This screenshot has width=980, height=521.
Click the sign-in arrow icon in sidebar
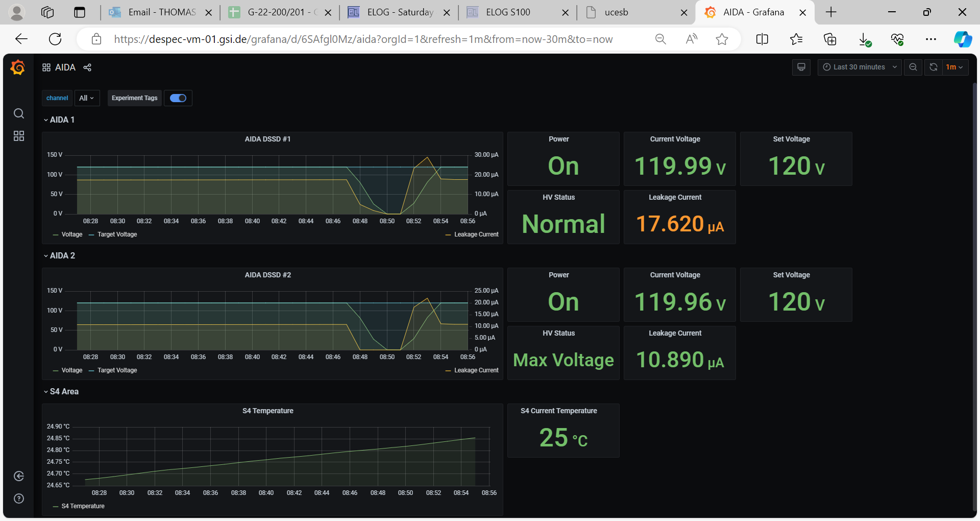(x=19, y=476)
